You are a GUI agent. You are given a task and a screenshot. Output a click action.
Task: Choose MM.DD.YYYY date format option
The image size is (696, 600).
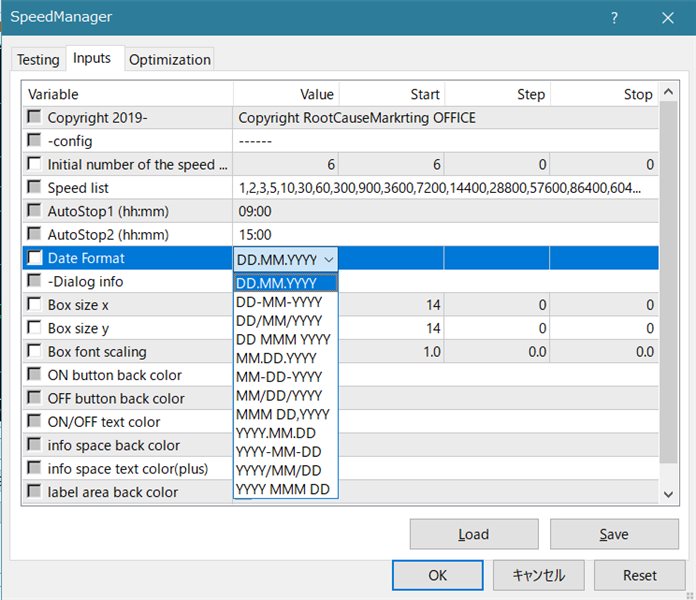coord(285,358)
